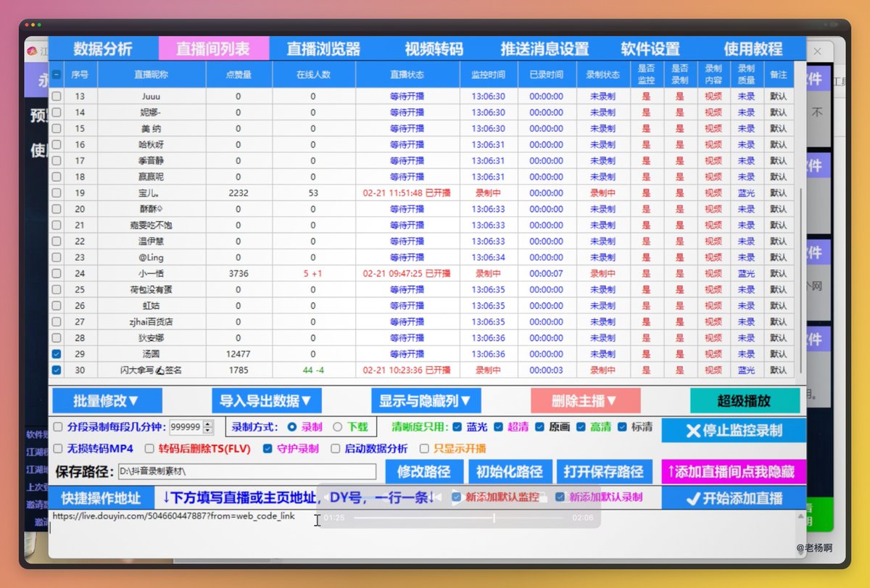Select nickname cell 荷包没有蛋
This screenshot has width=870, height=588.
pyautogui.click(x=152, y=289)
